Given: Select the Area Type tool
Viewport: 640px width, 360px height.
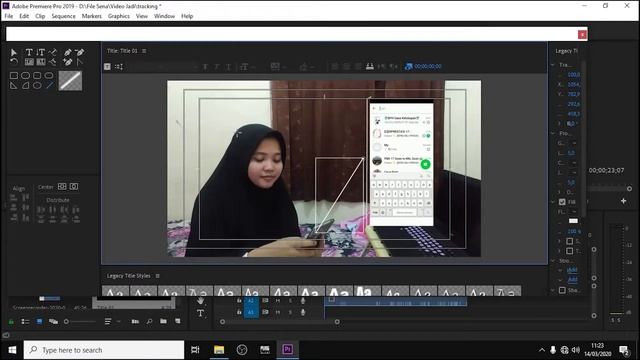Looking at the screenshot, I should [29, 62].
